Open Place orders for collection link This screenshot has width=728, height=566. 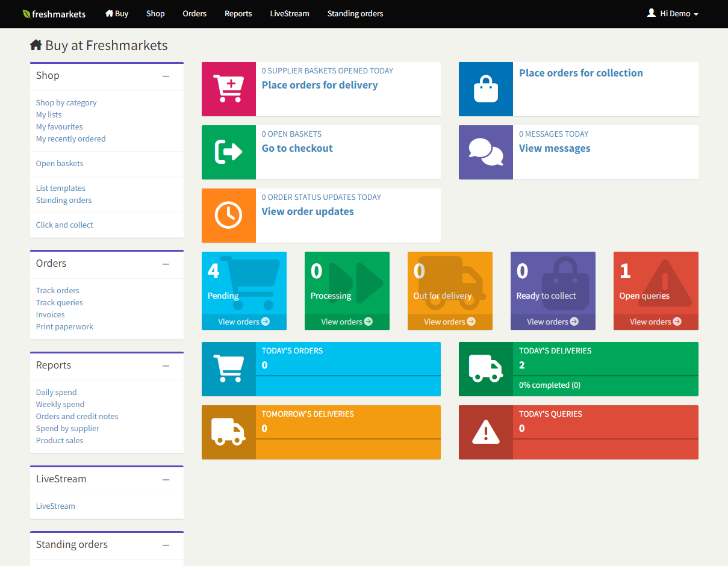[581, 73]
